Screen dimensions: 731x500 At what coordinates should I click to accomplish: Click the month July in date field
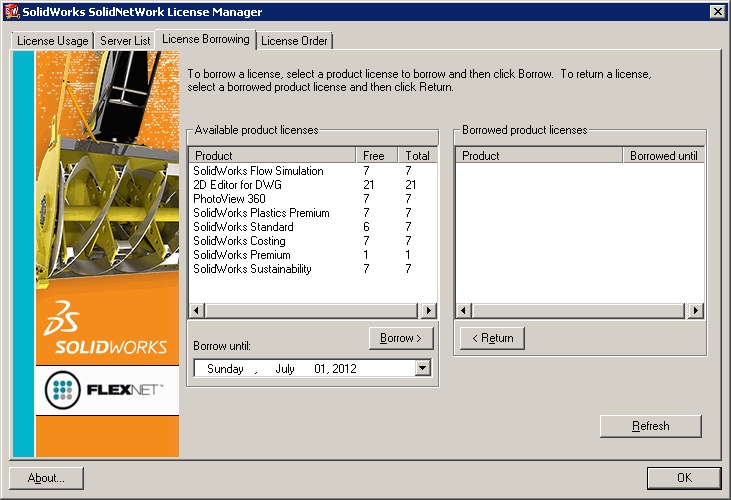(285, 369)
